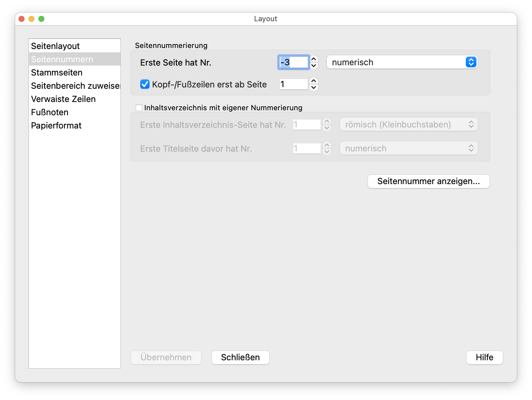Image resolution: width=532 pixels, height=400 pixels.
Task: Select Seitennummern in the sidebar
Action: click(62, 59)
